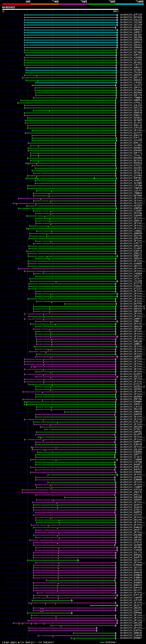The image size is (146, 644).
Task: Open hit UniRef100_Q6H7R7
Action: pos(131,75)
